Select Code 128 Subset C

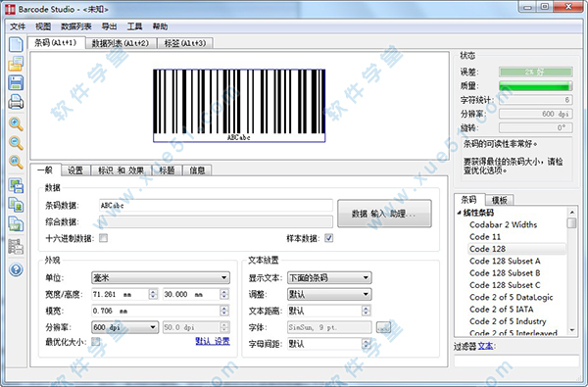tap(505, 285)
